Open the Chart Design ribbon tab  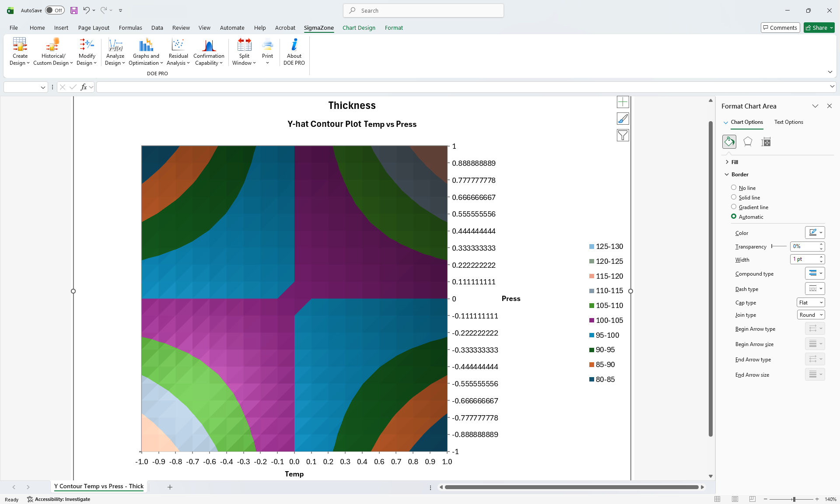pos(359,28)
